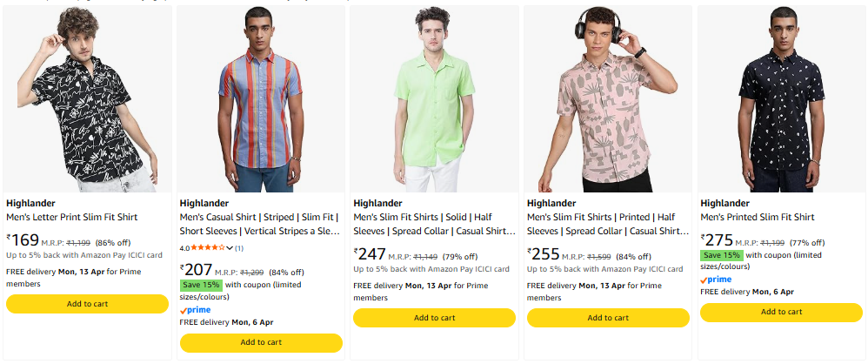The width and height of the screenshot is (868, 364).
Task: Open the striped shirt product image
Action: 261,98
